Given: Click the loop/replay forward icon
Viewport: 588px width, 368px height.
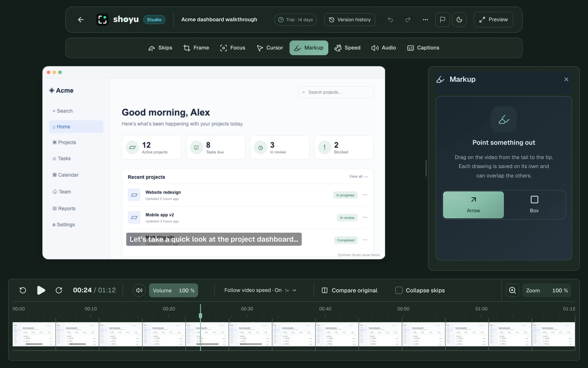Looking at the screenshot, I should pyautogui.click(x=59, y=290).
